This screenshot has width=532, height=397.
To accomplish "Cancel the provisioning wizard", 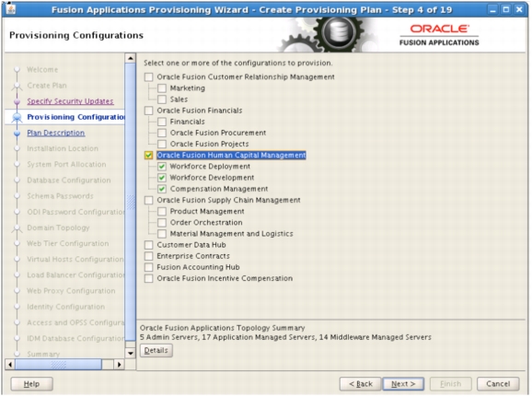I will click(x=498, y=384).
